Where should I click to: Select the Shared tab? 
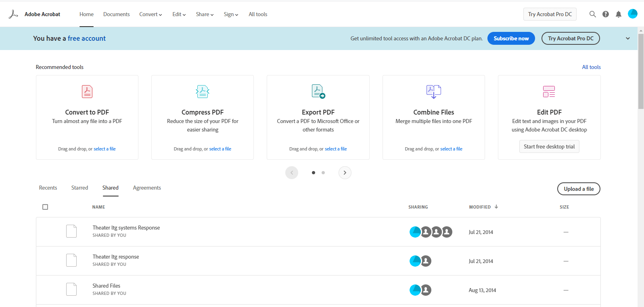click(111, 188)
